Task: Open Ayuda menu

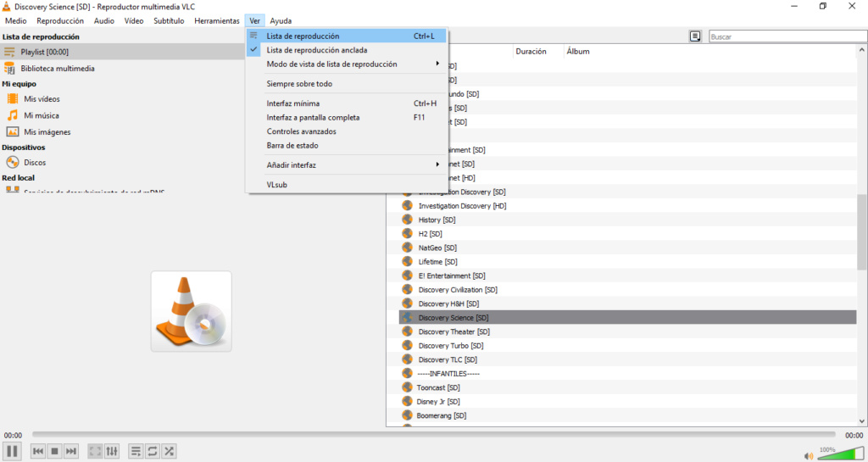Action: (x=281, y=20)
